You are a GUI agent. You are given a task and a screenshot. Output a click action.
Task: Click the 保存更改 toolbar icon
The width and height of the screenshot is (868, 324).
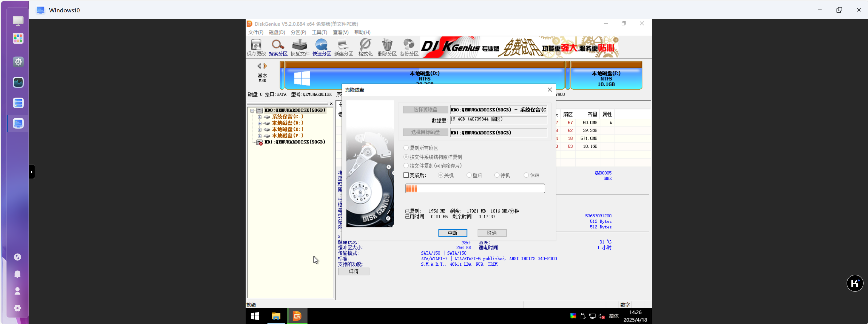click(256, 47)
